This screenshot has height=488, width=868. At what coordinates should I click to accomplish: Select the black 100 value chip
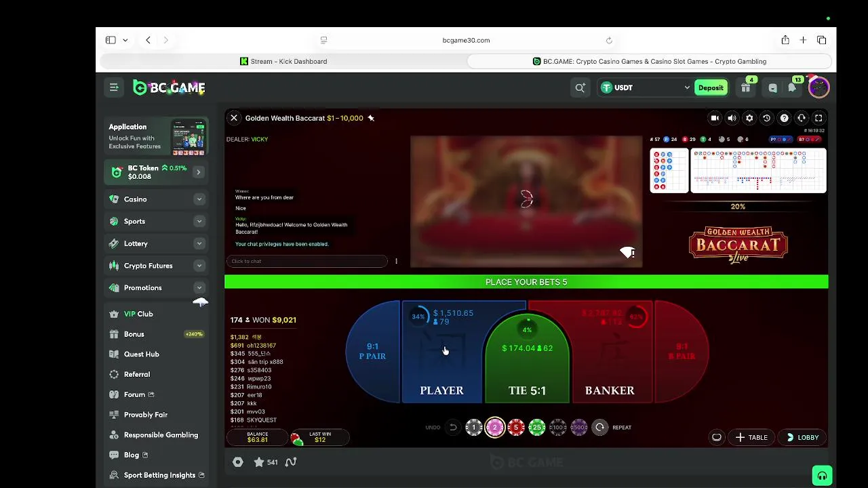coord(557,428)
